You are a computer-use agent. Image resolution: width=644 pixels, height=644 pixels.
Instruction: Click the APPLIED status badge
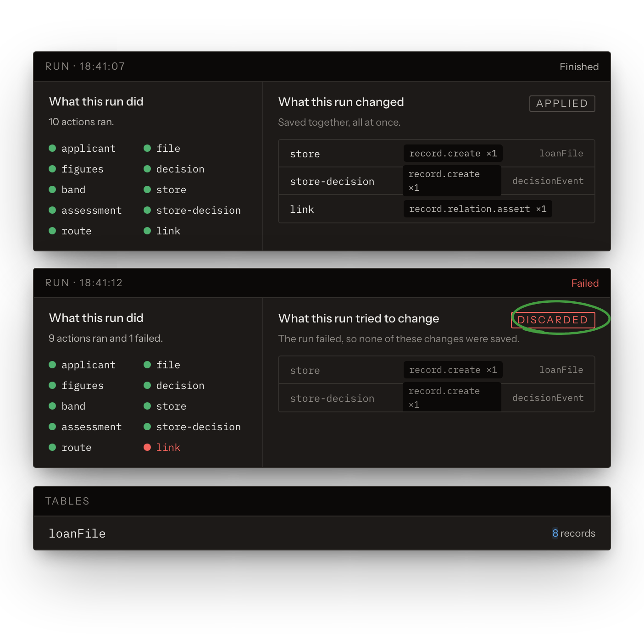pyautogui.click(x=562, y=104)
